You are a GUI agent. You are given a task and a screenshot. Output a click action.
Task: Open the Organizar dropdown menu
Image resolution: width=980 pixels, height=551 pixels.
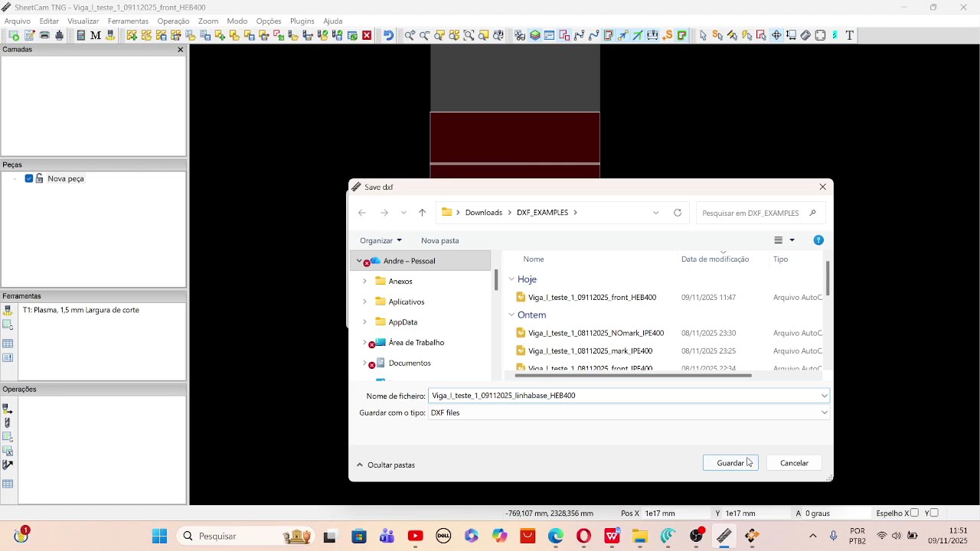(x=381, y=240)
